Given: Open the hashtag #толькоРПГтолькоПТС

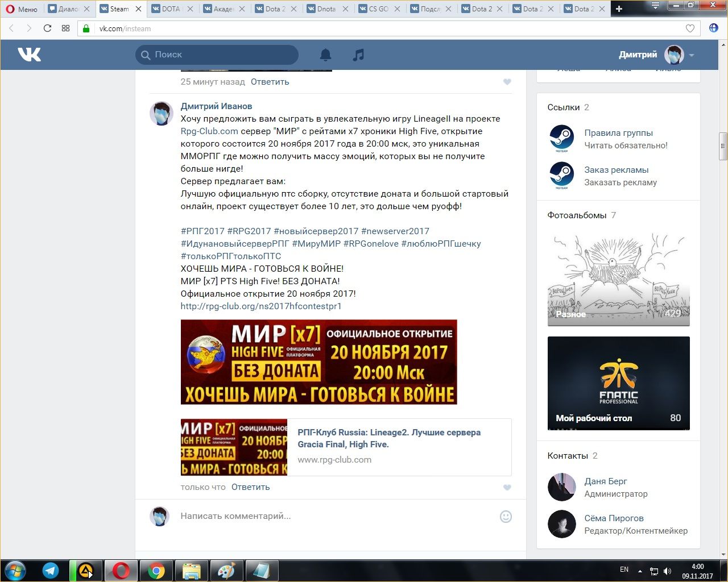Looking at the screenshot, I should (x=231, y=256).
